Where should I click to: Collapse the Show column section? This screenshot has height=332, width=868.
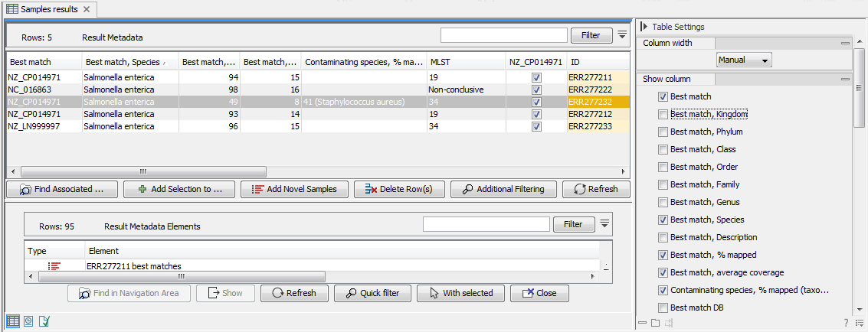(x=845, y=79)
